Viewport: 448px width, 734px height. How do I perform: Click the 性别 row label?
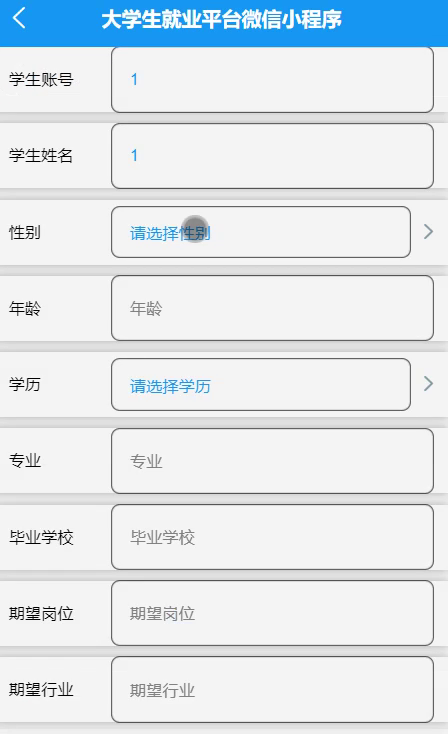coord(25,232)
